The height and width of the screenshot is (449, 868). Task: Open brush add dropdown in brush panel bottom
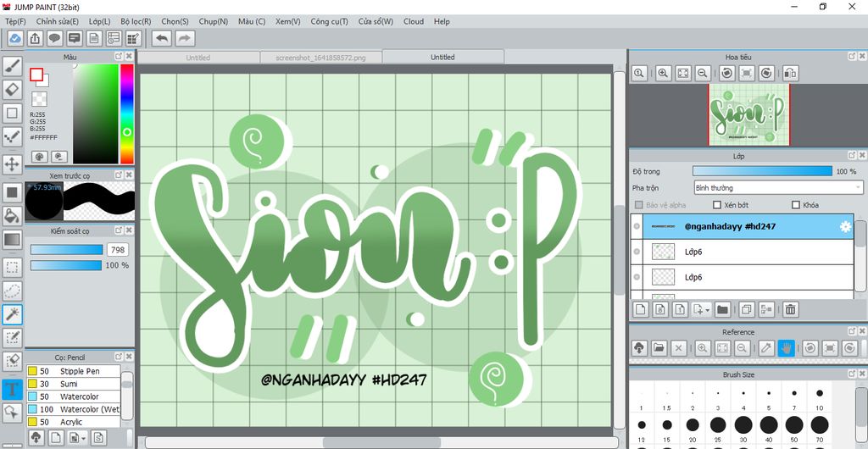click(75, 437)
